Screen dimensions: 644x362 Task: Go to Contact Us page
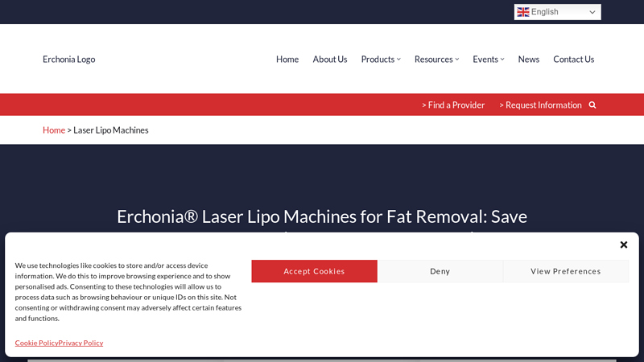574,59
